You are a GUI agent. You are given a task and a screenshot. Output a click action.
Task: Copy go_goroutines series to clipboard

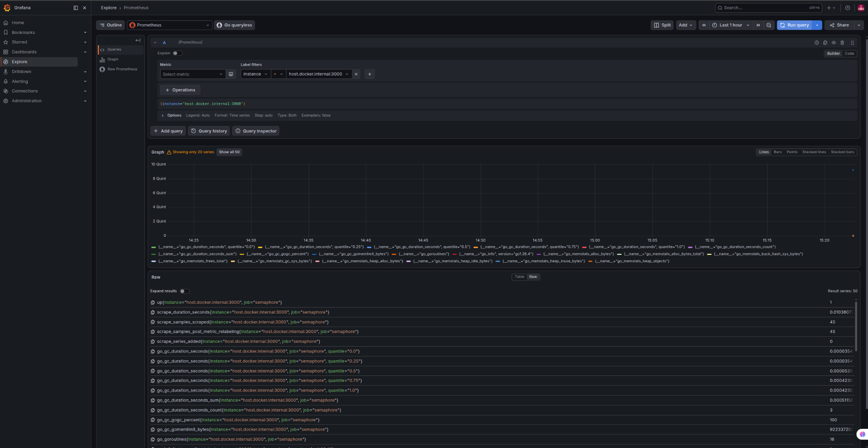coord(153,440)
